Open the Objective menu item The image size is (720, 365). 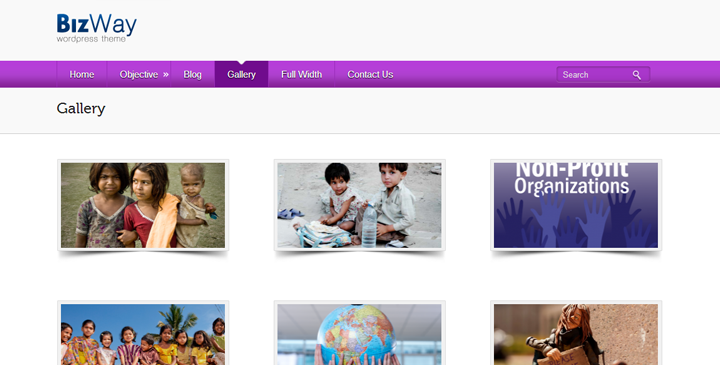tap(139, 74)
